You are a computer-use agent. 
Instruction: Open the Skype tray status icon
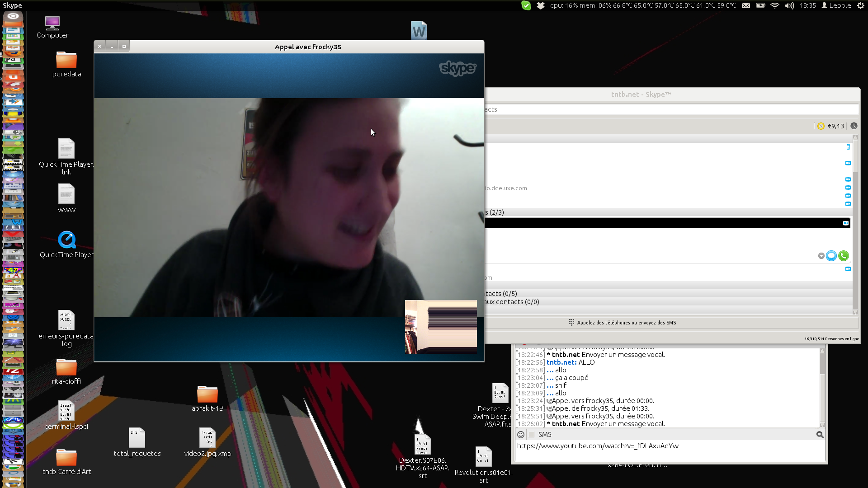[526, 5]
